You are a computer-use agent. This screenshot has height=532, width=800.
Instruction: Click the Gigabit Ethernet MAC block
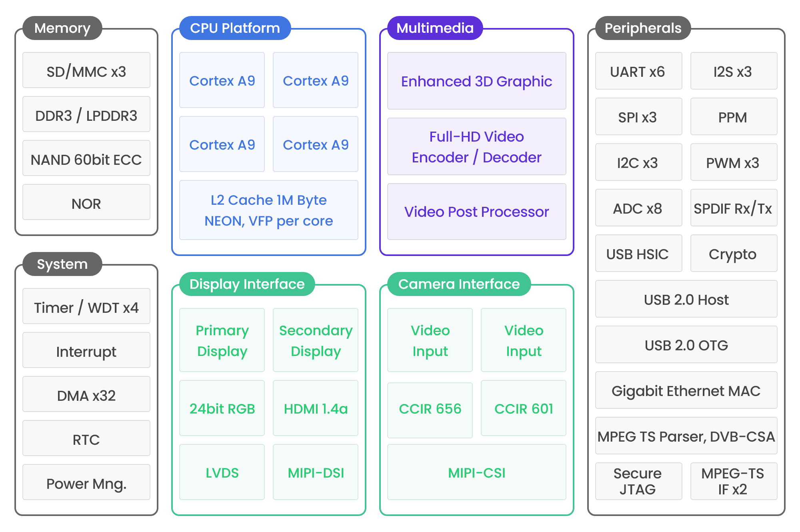686,390
